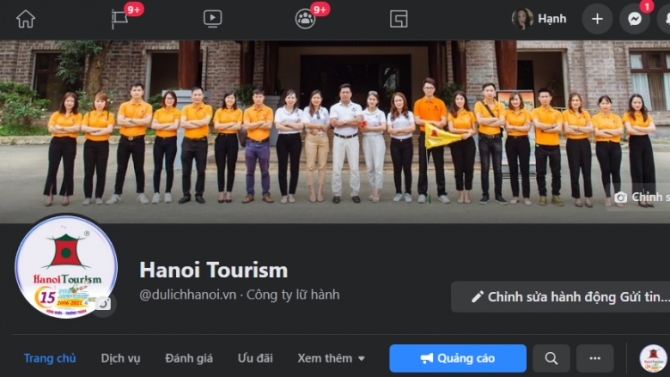This screenshot has height=377, width=670.
Task: Open Messenger with 1 new notification
Action: click(635, 19)
